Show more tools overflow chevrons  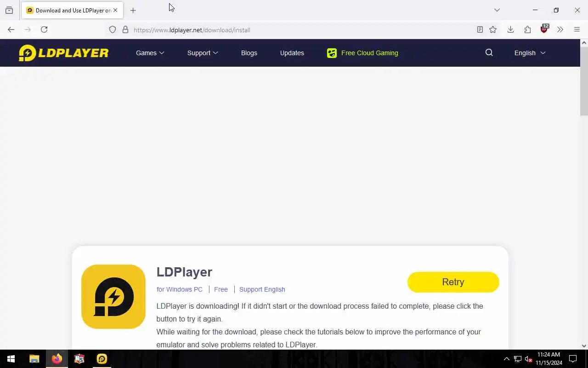[560, 29]
